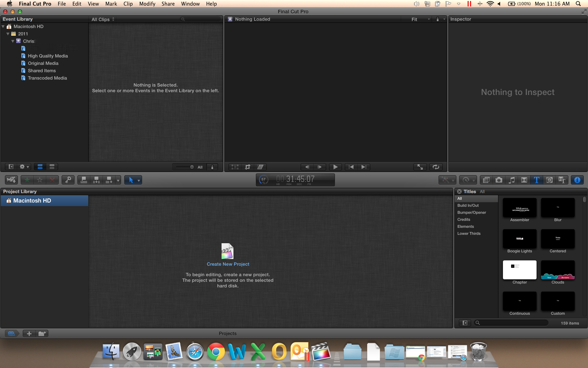Image resolution: width=588 pixels, height=368 pixels.
Task: Open edit options dropdown arrow beside Append
Action: 118,180
